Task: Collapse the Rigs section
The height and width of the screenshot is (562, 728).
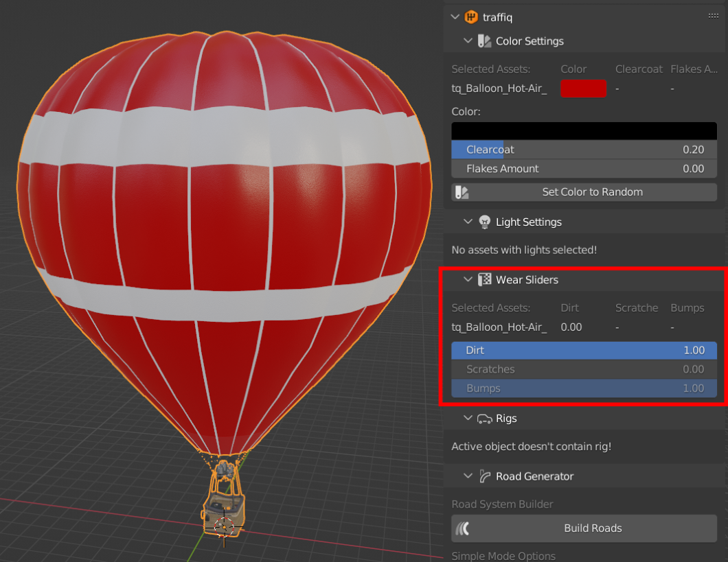Action: [x=468, y=419]
